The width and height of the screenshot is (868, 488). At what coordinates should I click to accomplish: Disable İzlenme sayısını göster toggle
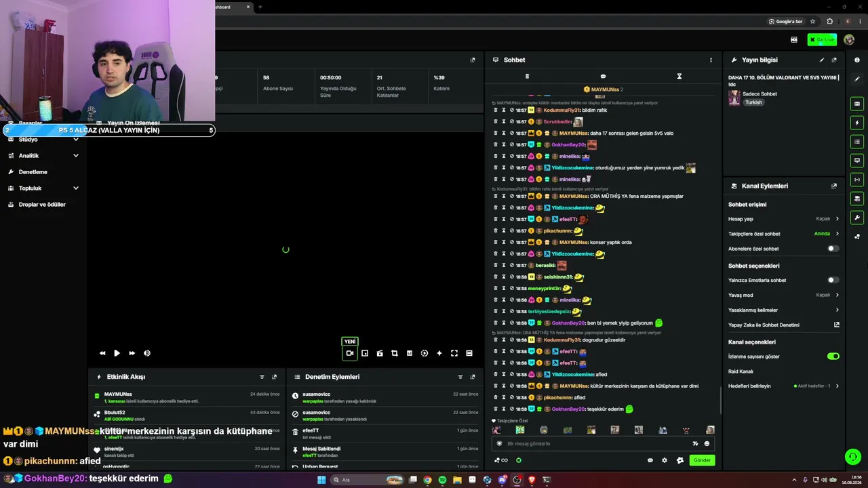[833, 357]
